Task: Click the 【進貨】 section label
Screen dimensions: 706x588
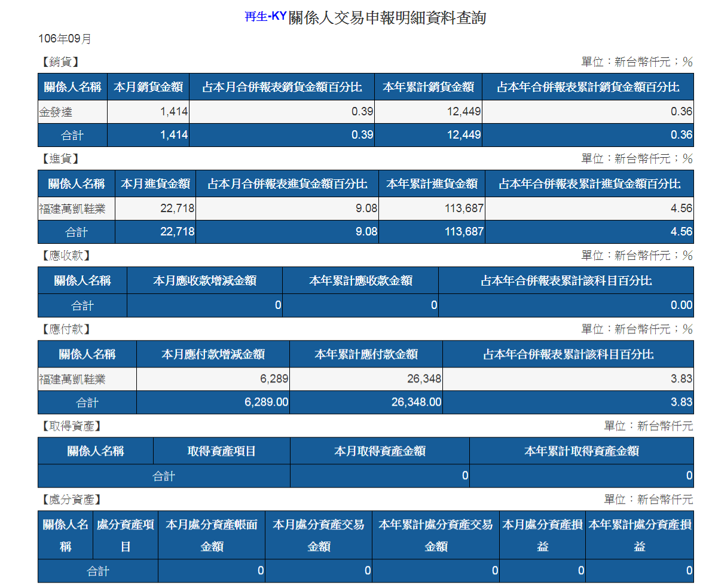Action: pyautogui.click(x=60, y=159)
